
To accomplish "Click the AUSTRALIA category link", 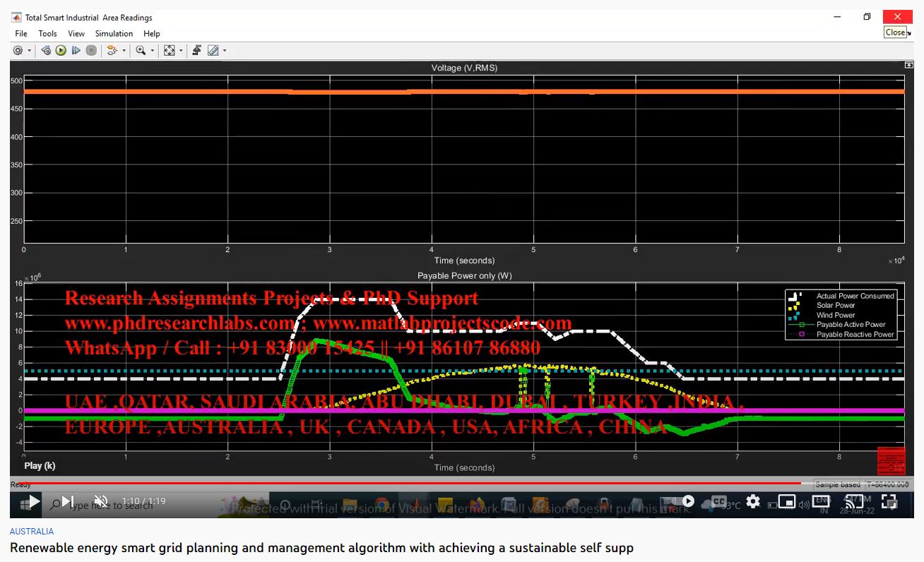I will coord(32,532).
